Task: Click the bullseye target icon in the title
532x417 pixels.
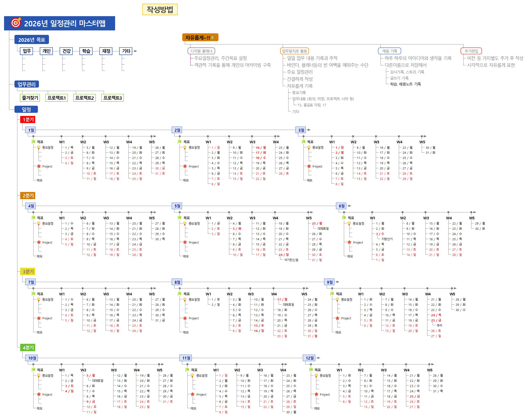Action: 16,23
